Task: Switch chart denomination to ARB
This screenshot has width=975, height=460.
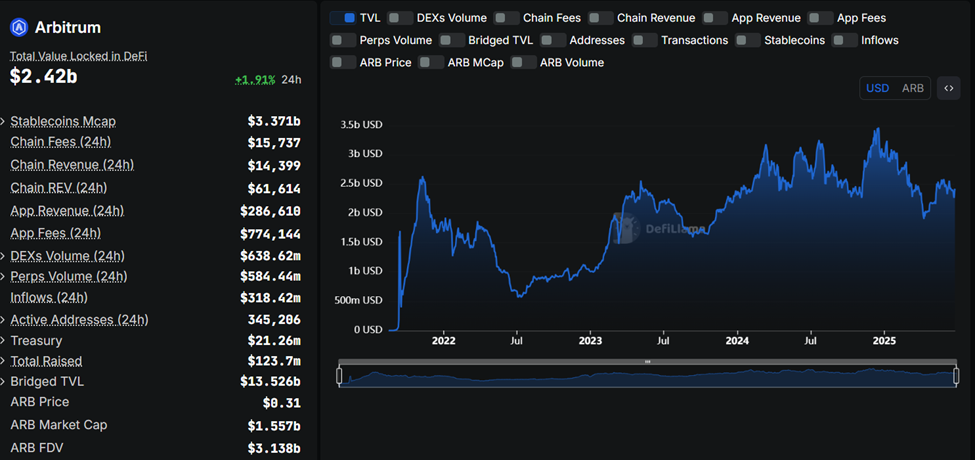Action: pos(913,88)
